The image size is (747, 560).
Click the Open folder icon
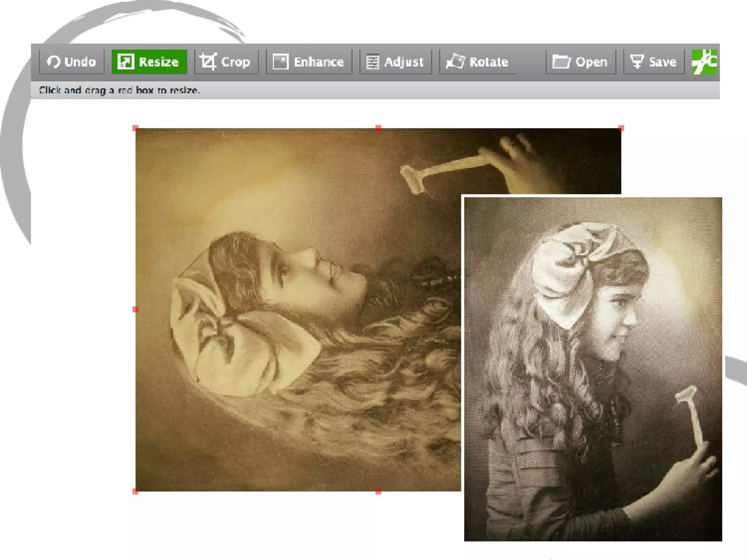click(x=561, y=62)
